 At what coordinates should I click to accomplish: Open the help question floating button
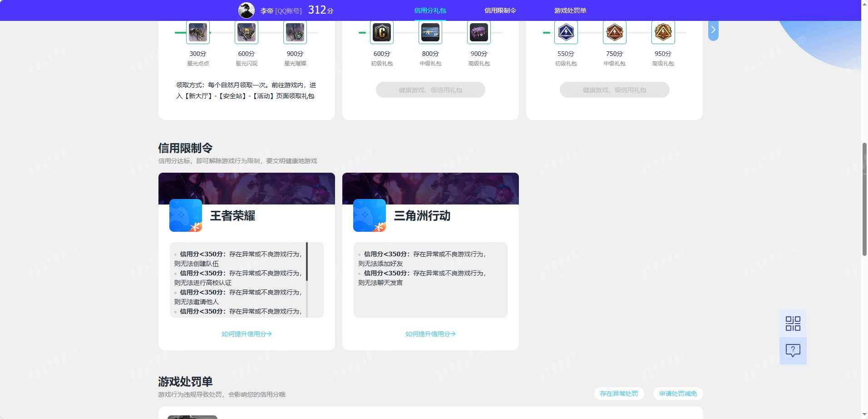coord(793,350)
